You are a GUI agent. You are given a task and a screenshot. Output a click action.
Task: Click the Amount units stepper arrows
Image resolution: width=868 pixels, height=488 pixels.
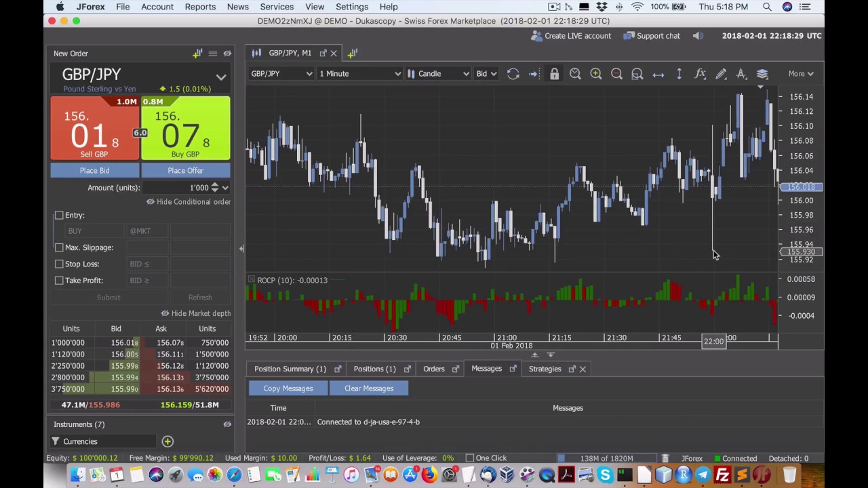215,188
